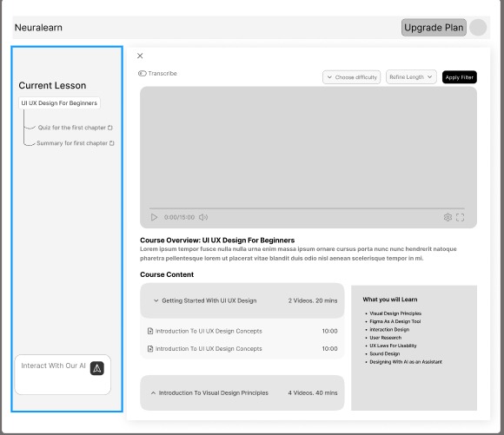Open Summary for first chapter
Image resolution: width=504 pixels, height=435 pixels.
tap(72, 143)
